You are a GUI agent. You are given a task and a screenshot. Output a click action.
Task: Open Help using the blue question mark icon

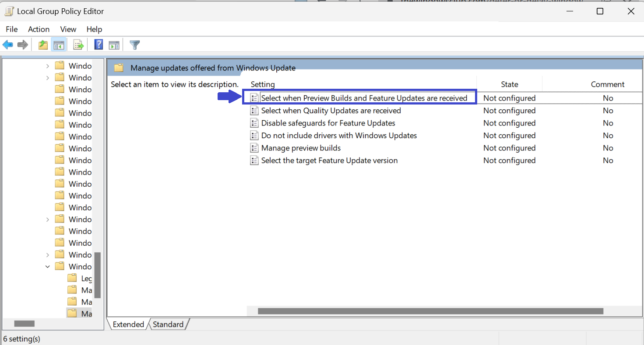tap(99, 45)
